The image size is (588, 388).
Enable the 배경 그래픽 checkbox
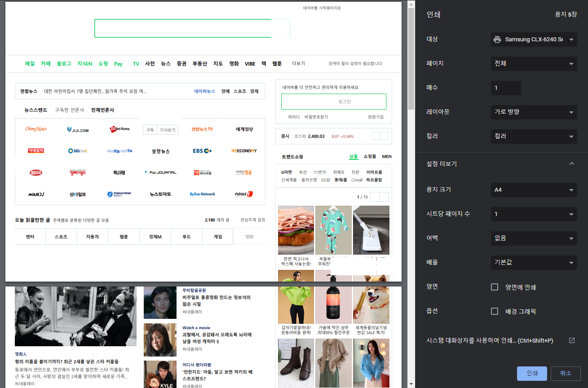(495, 311)
